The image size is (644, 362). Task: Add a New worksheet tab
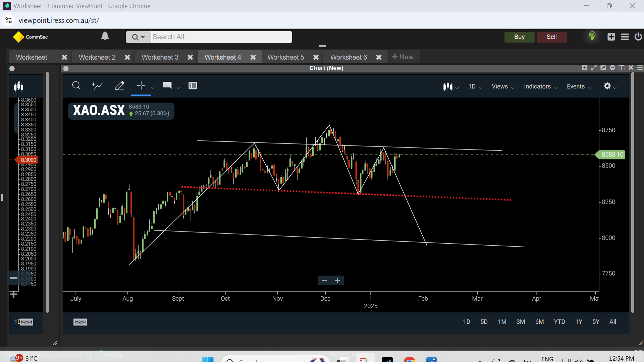(x=402, y=57)
